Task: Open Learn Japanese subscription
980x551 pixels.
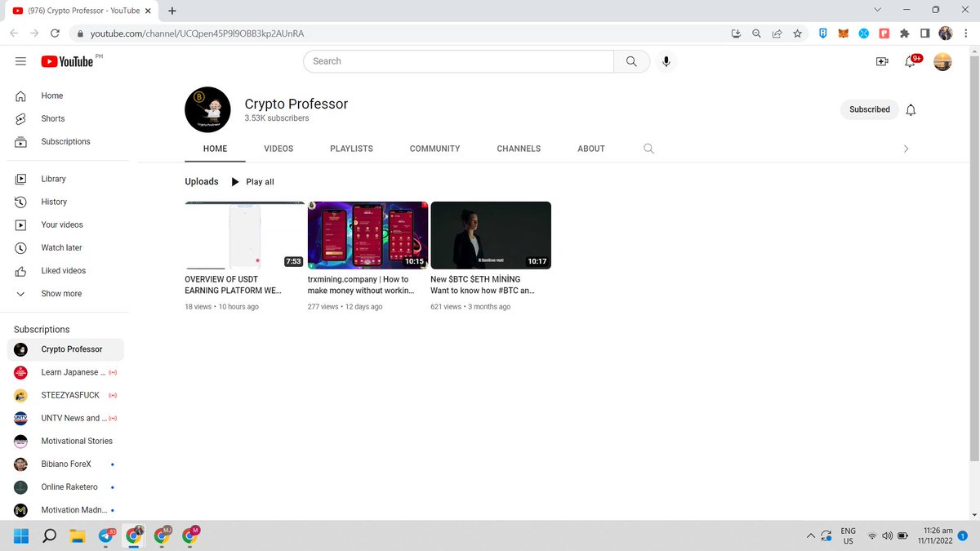Action: click(65, 372)
